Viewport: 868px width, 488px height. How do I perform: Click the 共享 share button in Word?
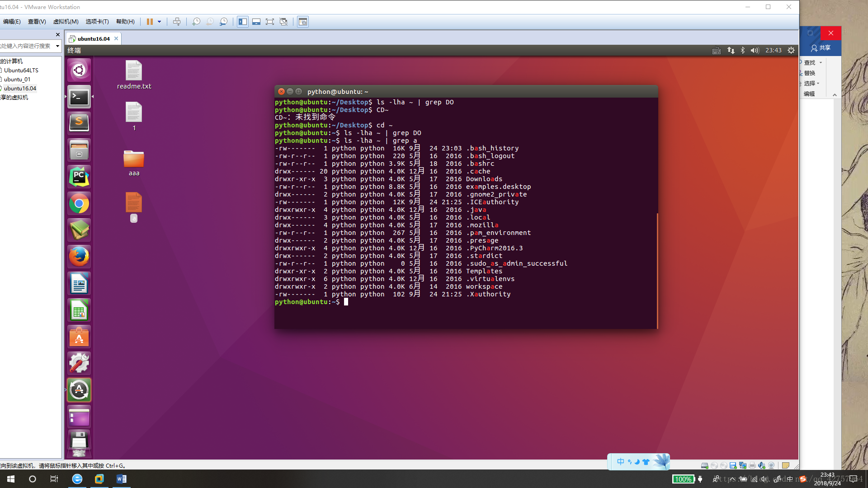point(821,48)
